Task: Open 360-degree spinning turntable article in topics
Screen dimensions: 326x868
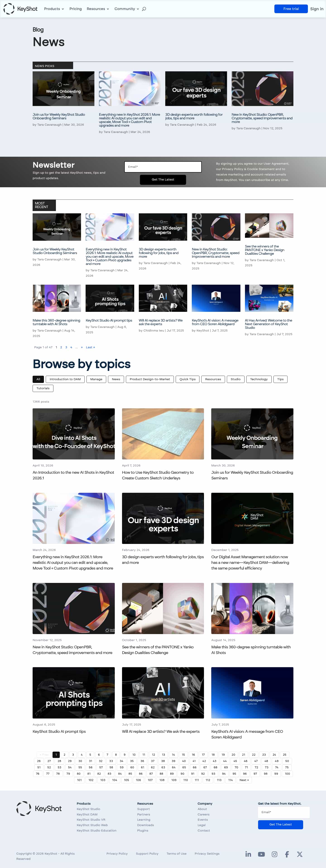Action: point(251,650)
